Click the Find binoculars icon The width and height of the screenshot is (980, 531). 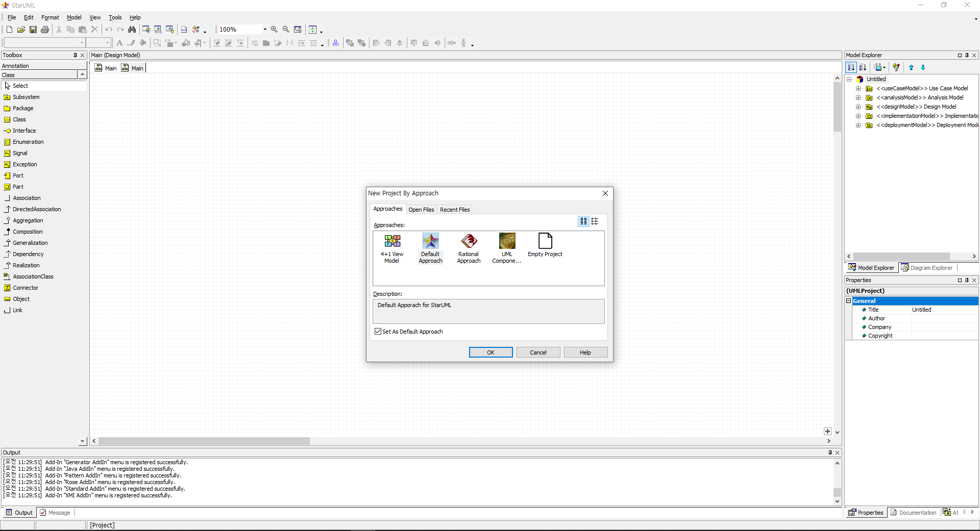click(132, 30)
